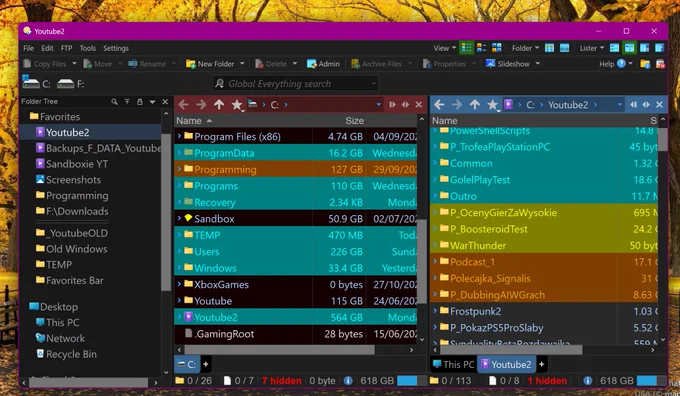Toggle the third Lister layout icon
The image size is (680, 396).
click(x=644, y=48)
